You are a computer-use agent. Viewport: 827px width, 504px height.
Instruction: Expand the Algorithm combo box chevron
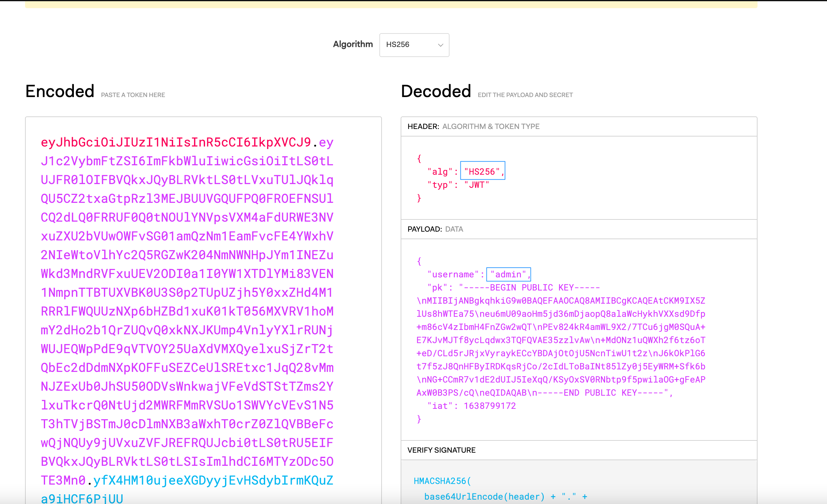click(x=440, y=45)
